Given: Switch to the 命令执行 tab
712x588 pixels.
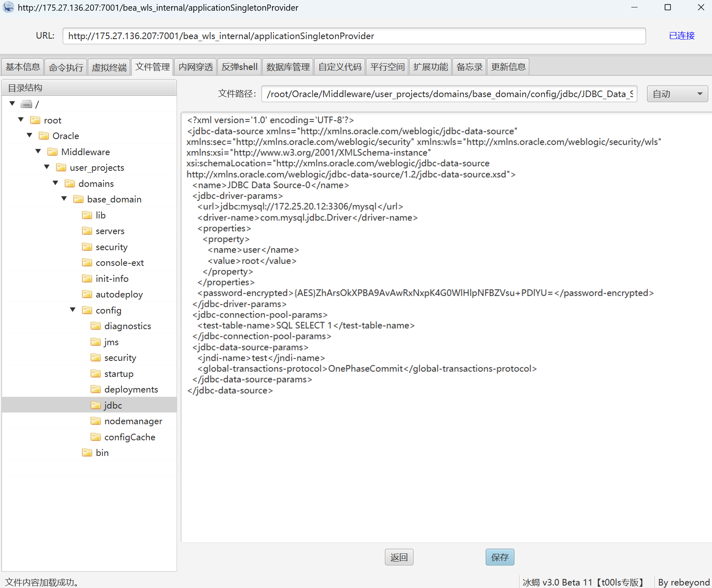Looking at the screenshot, I should point(66,67).
